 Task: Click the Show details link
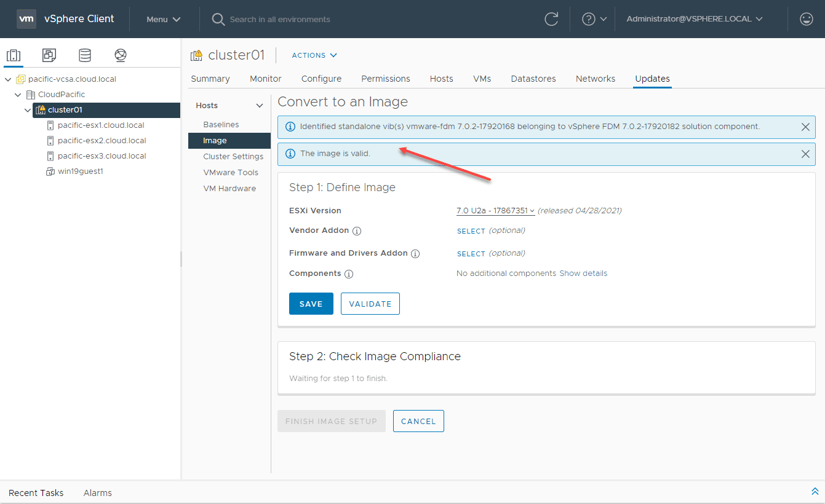point(583,274)
